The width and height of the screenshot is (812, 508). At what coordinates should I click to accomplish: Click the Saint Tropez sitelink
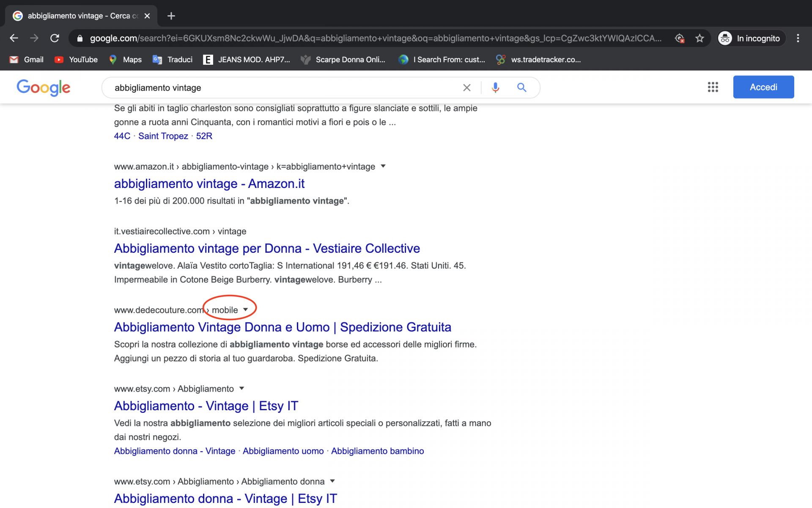(x=163, y=136)
